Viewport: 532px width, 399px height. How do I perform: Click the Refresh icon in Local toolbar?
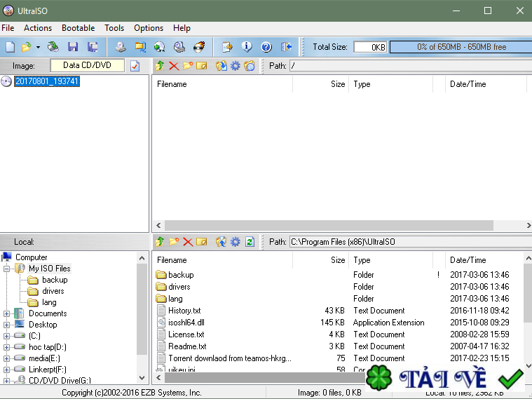[x=250, y=242]
